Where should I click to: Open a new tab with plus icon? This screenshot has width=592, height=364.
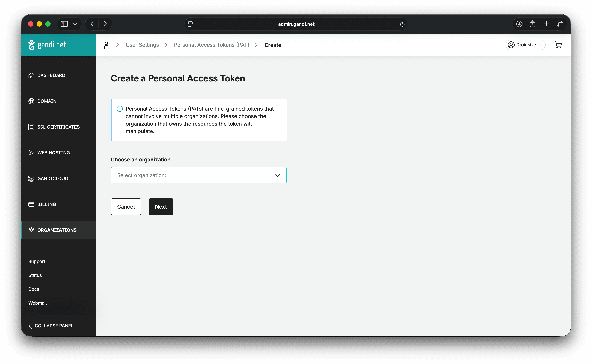tap(546, 24)
